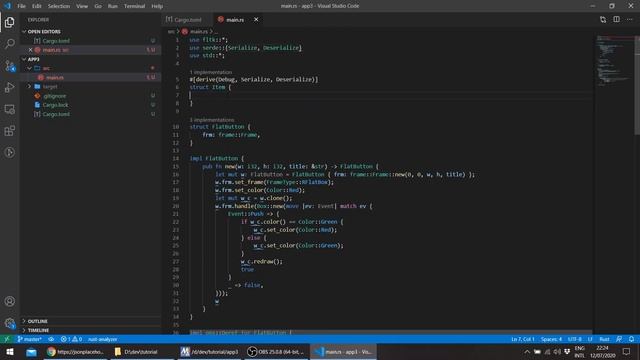Click the feedback icon in status bar
Viewport: 640px width, 360px height.
[619, 339]
